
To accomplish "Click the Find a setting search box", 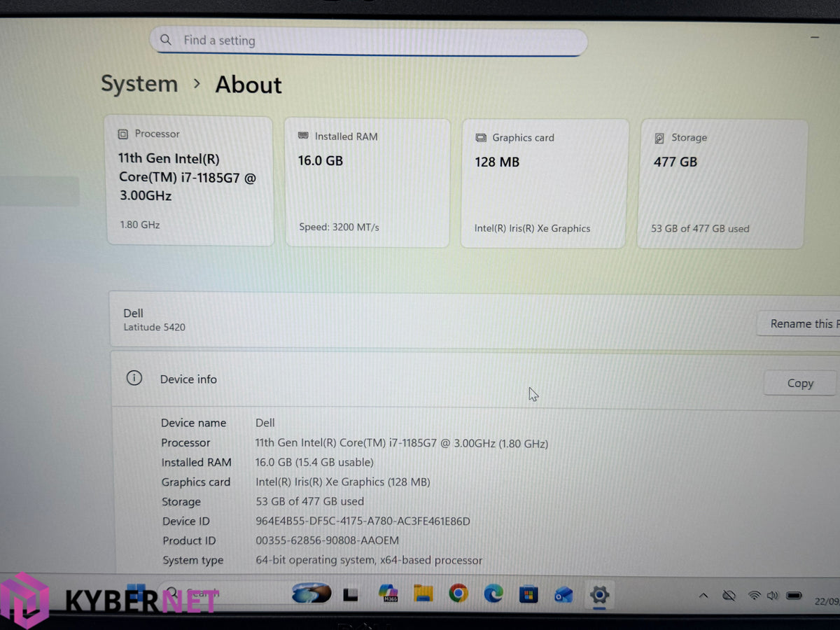I will 368,41.
